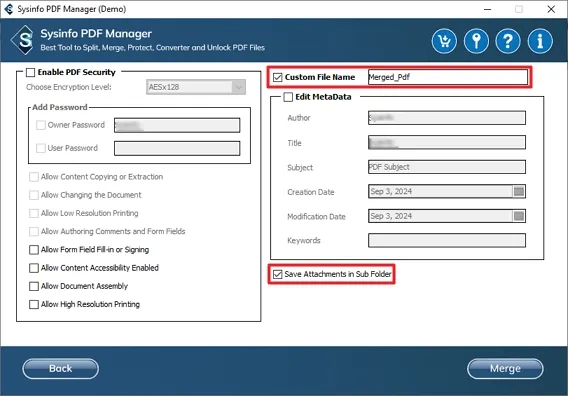Click the app icon in title bar
568x396 pixels.
pos(9,9)
